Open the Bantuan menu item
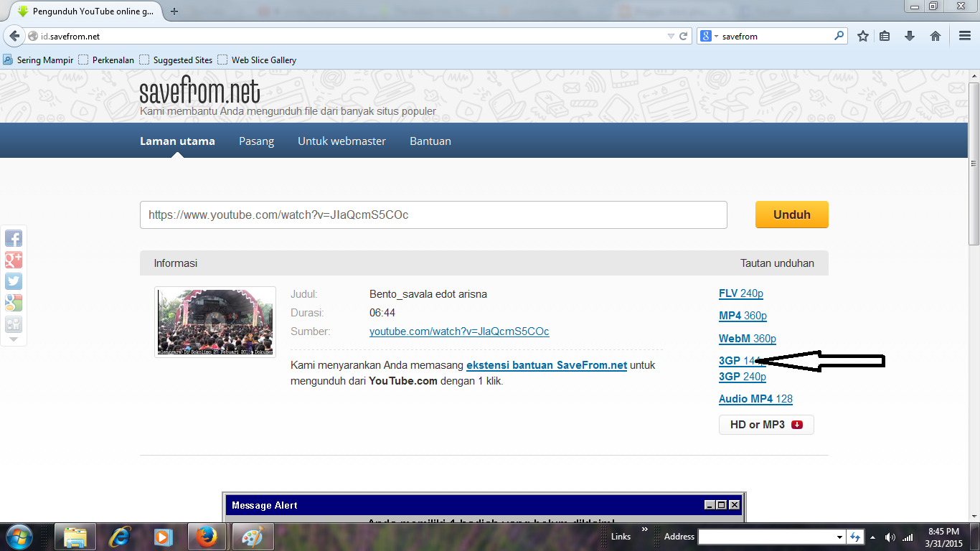This screenshot has height=551, width=980. 430,141
